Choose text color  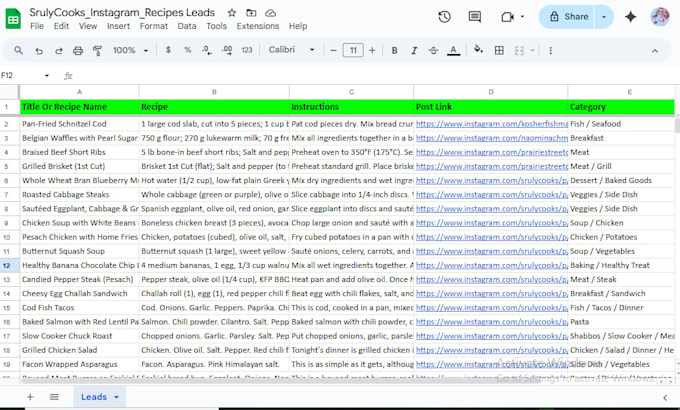pyautogui.click(x=453, y=51)
